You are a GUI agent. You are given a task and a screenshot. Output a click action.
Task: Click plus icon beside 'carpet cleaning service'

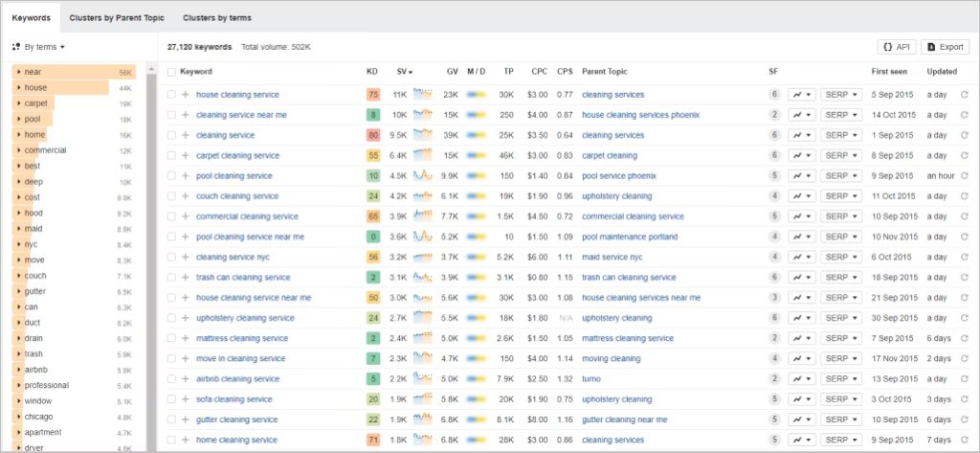pos(185,156)
